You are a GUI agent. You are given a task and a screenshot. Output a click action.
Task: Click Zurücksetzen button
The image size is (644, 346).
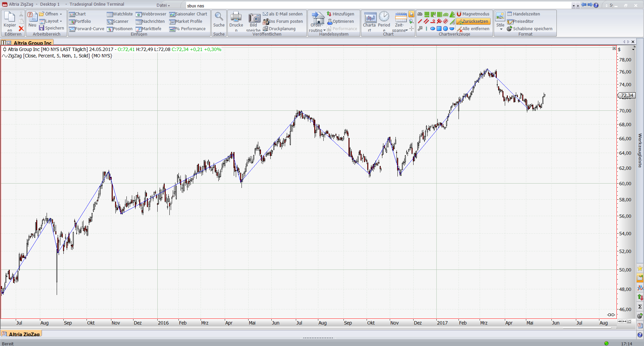473,21
